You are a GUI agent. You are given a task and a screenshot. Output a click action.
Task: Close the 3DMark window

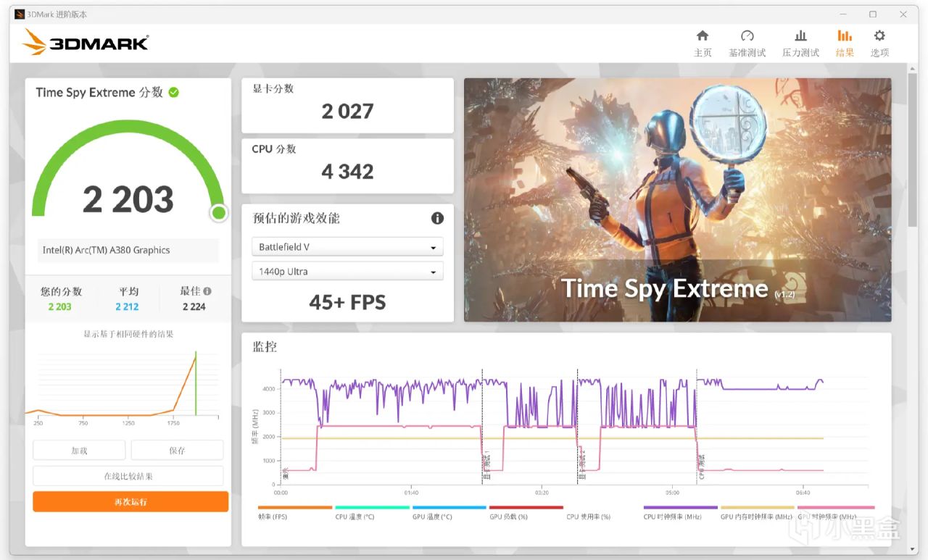pyautogui.click(x=903, y=14)
